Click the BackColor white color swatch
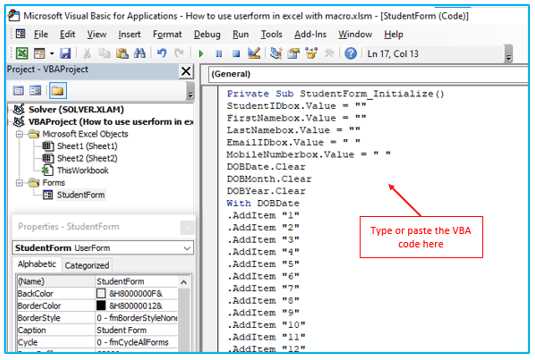535x360 pixels. coord(101,293)
